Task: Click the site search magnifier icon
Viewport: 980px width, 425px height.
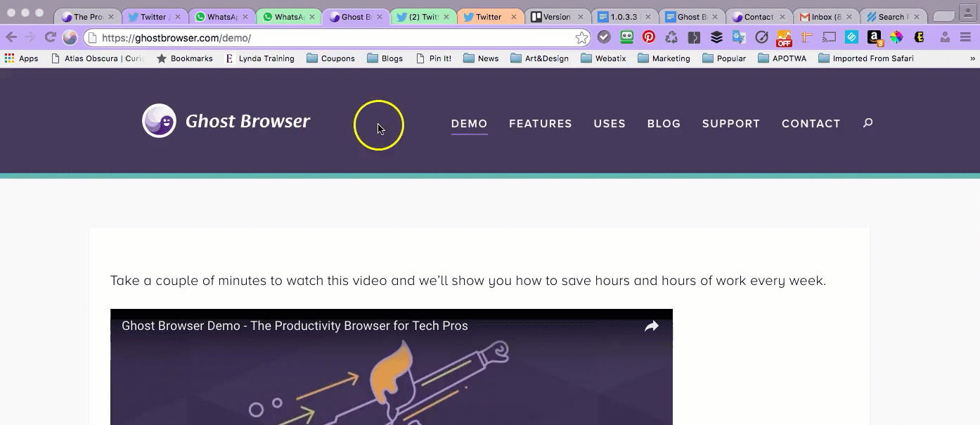Action: coord(868,123)
